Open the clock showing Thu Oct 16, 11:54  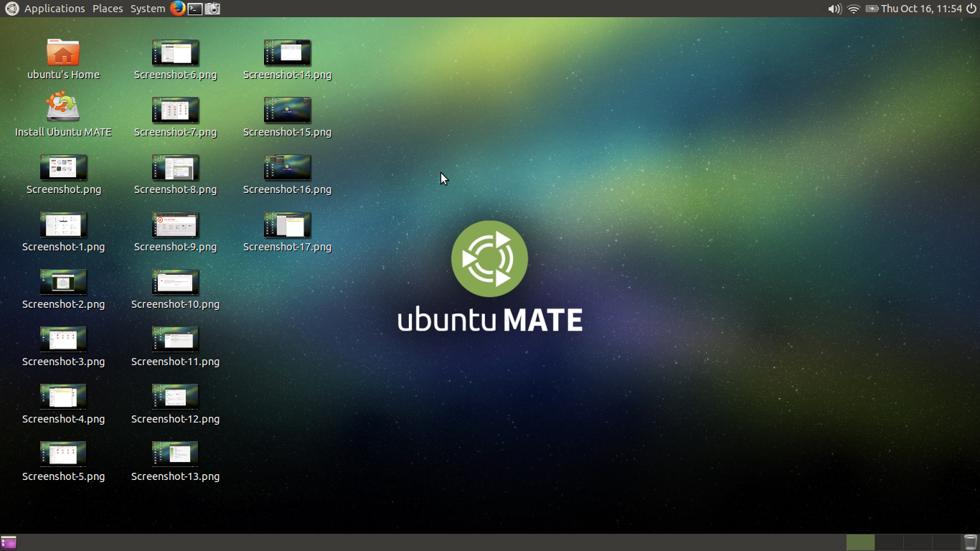pyautogui.click(x=921, y=9)
